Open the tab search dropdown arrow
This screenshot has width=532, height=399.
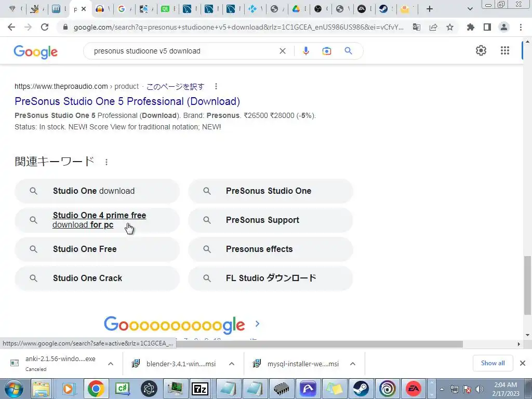470,9
